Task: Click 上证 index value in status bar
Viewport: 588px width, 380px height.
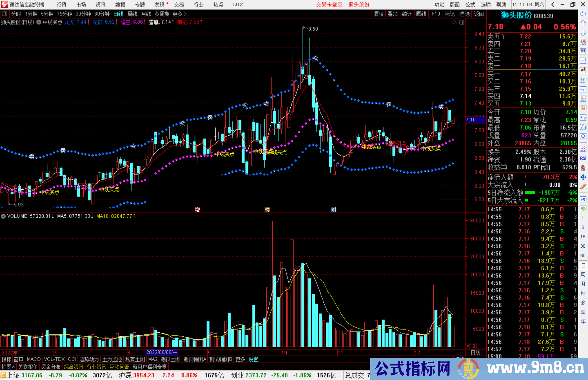Action: [32, 375]
